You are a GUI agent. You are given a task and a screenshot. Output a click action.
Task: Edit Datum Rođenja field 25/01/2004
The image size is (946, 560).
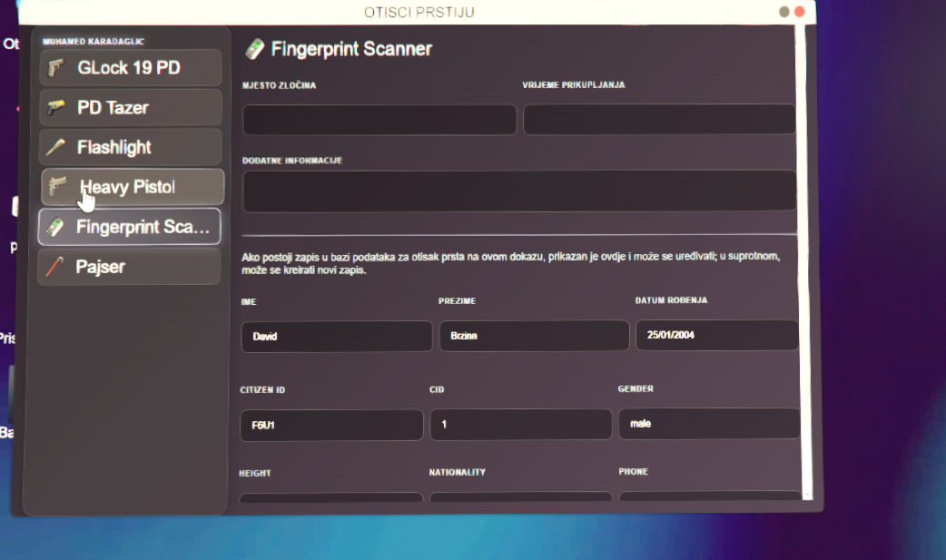717,335
